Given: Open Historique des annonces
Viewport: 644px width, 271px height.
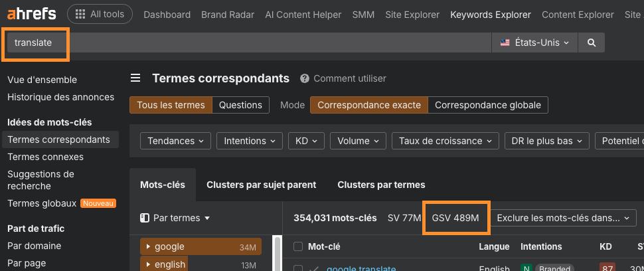Looking at the screenshot, I should click(61, 97).
